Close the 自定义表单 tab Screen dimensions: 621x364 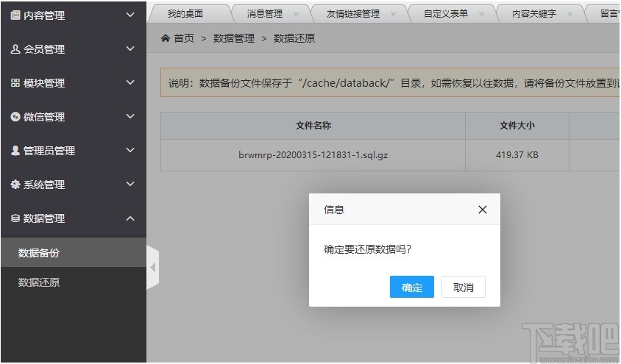(482, 14)
